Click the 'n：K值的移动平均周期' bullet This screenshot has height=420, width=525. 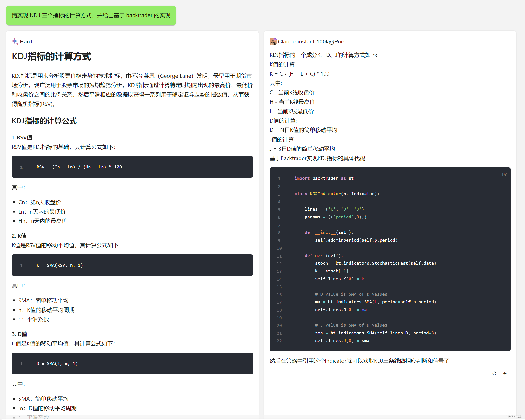tap(47, 310)
